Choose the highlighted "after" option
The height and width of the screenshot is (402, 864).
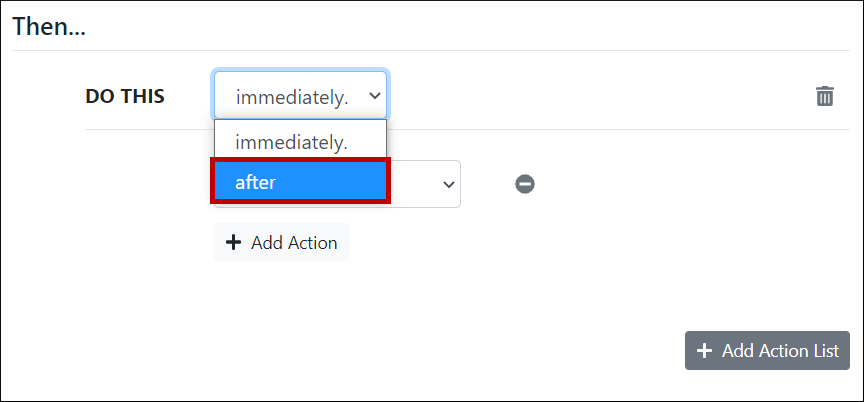coord(299,182)
